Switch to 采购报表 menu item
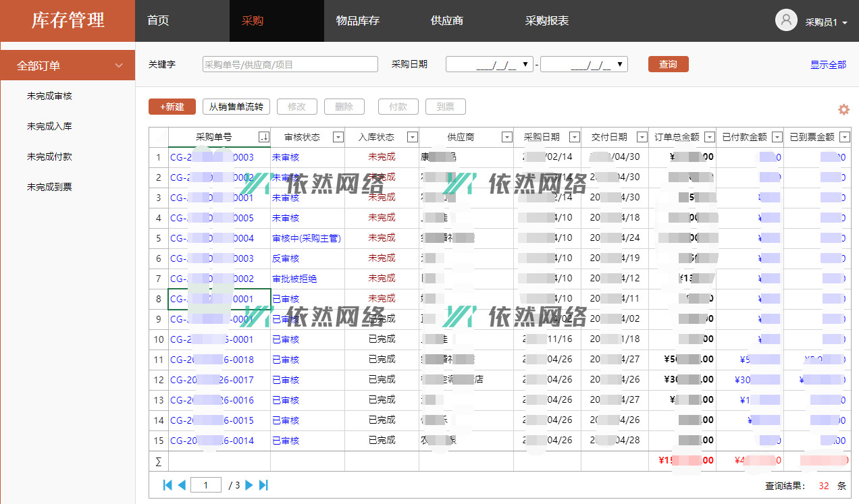This screenshot has height=504, width=859. tap(547, 21)
